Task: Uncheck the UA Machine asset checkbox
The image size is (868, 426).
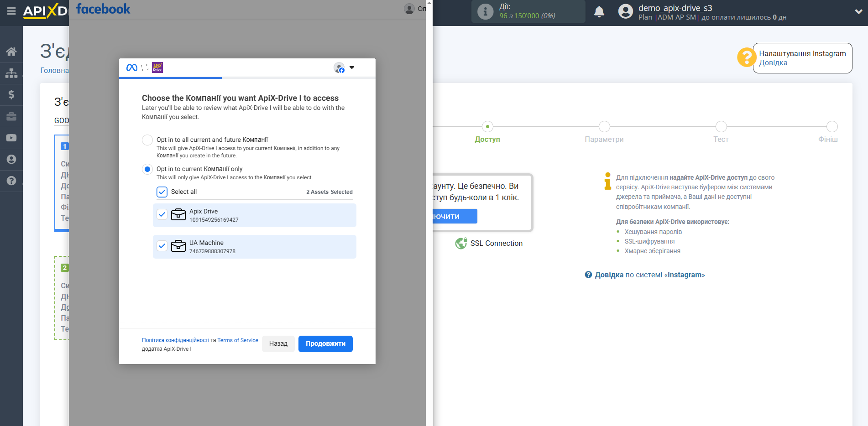Action: tap(162, 246)
